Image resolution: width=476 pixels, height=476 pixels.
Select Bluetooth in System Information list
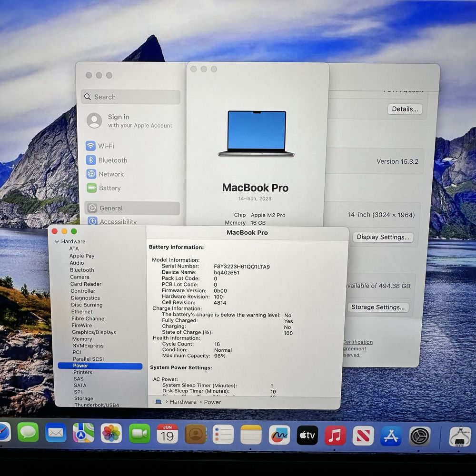pos(82,270)
